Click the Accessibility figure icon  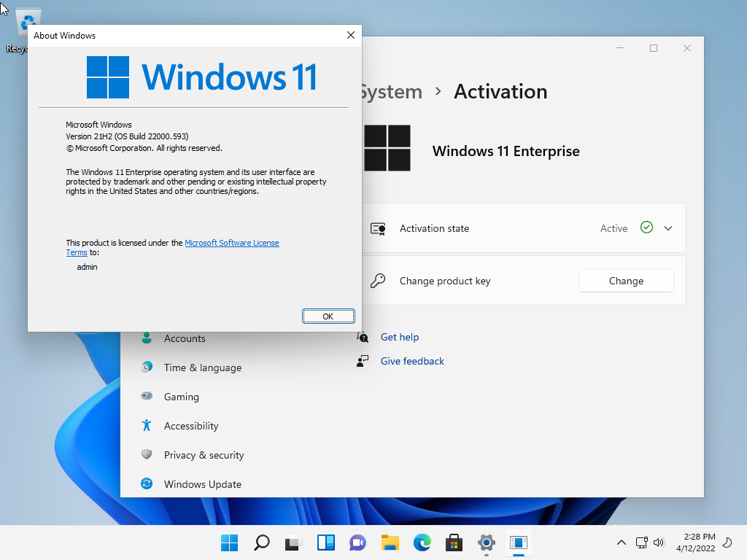coord(147,425)
